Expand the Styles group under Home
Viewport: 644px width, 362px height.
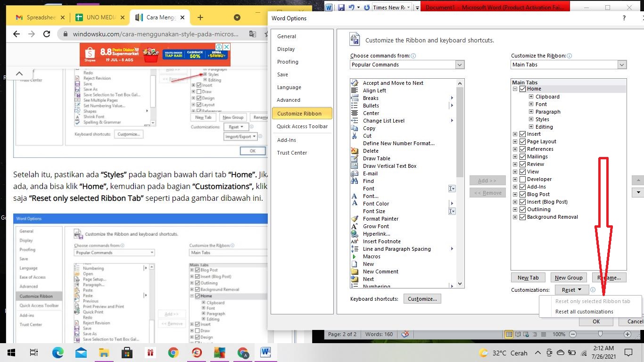pos(531,119)
